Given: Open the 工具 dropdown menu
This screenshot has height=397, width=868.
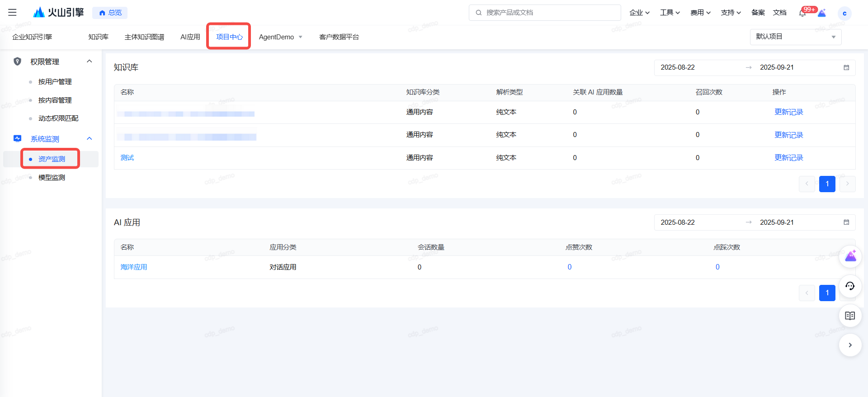Looking at the screenshot, I should (x=670, y=13).
